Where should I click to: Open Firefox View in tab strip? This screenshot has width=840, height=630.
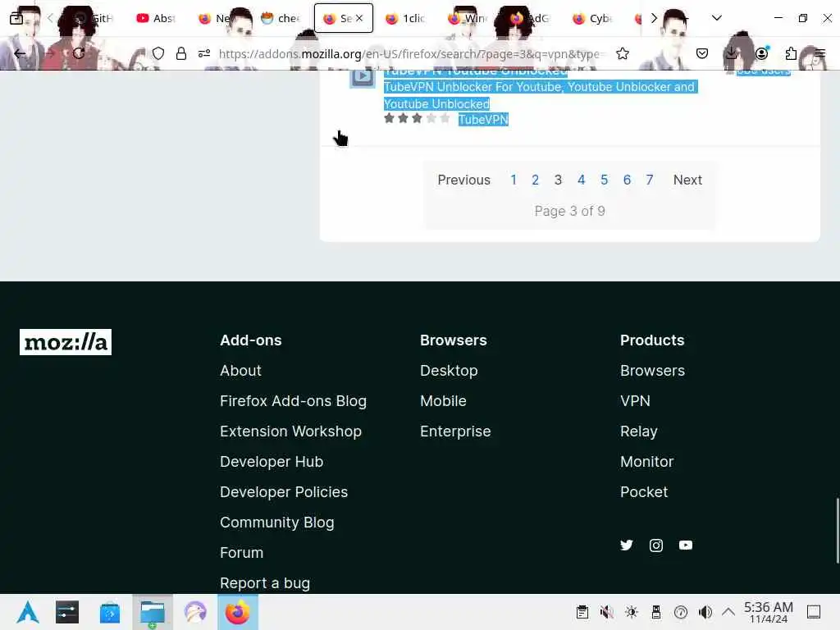(16, 18)
